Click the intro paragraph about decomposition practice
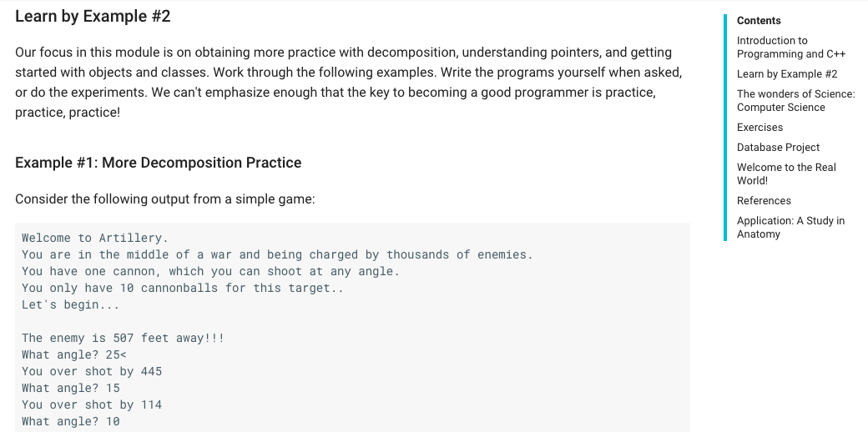Image resolution: width=868 pixels, height=432 pixels. click(348, 83)
